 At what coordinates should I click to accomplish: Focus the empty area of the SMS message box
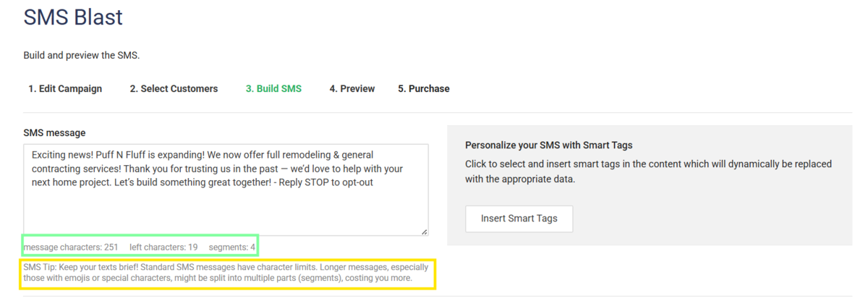point(226,211)
